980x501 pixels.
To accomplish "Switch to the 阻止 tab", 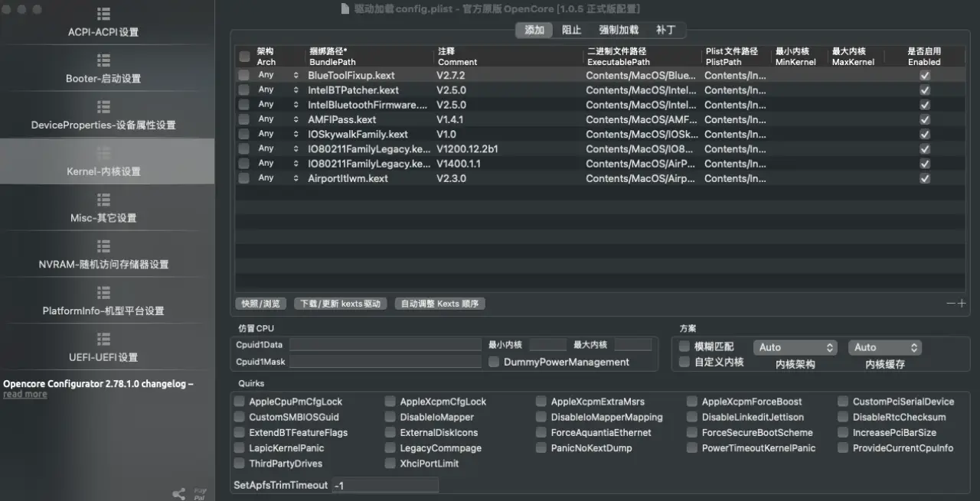I will (571, 31).
